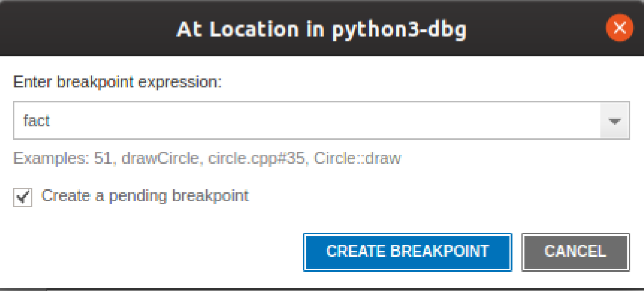
Task: Click the "python3-dbg" word in the title
Action: pos(399,31)
